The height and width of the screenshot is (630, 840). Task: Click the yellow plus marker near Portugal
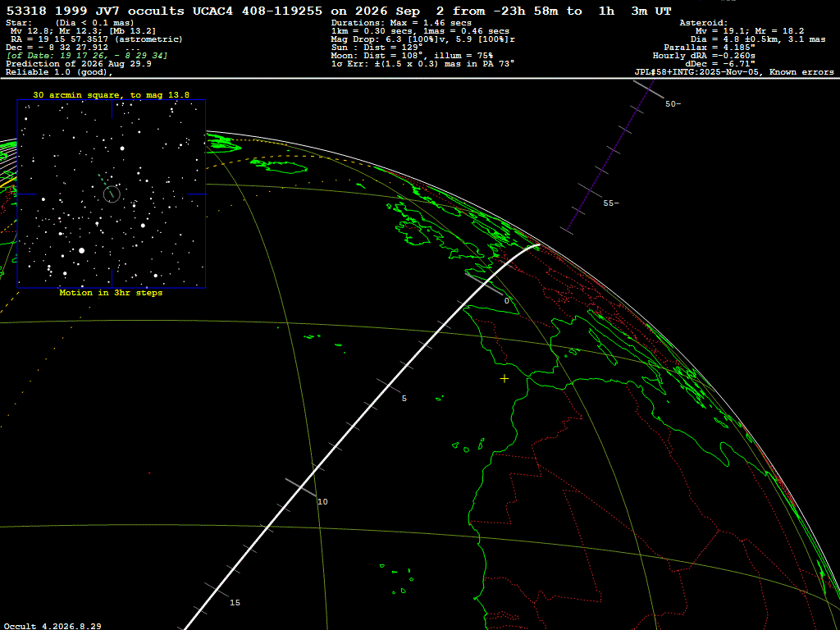click(504, 379)
